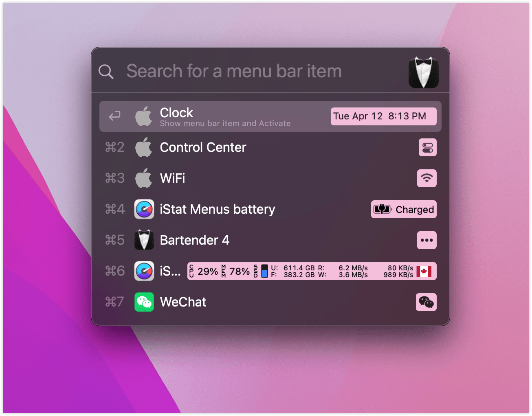Click the battery Charged status preview
Viewport: 532px width, 416px height.
(x=403, y=209)
